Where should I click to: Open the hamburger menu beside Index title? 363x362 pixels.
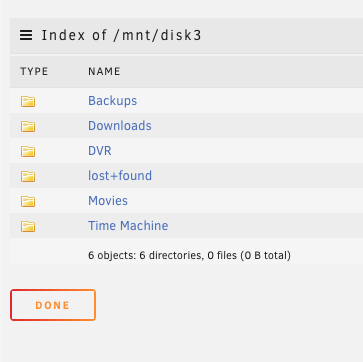coord(26,35)
